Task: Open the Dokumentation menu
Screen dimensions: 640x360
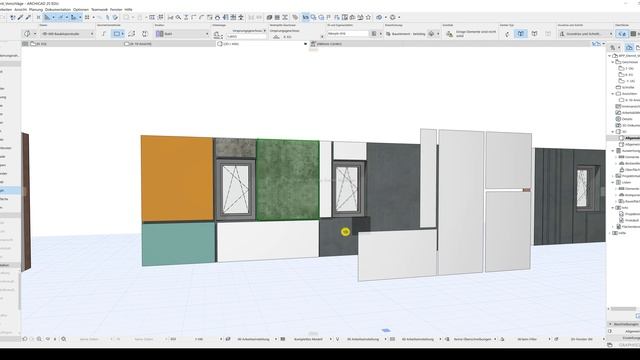Action: pos(58,9)
